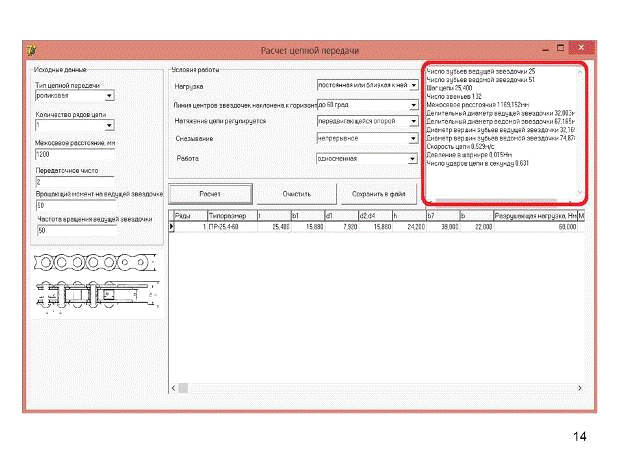The width and height of the screenshot is (624, 468).
Task: Open the 'Натяжение цепи регулируется' dropdown
Action: click(x=413, y=122)
